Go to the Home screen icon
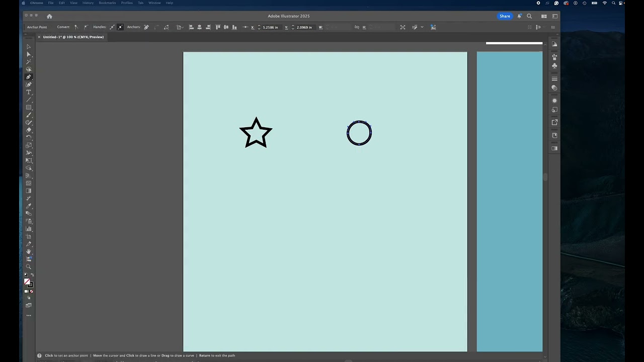 (49, 16)
